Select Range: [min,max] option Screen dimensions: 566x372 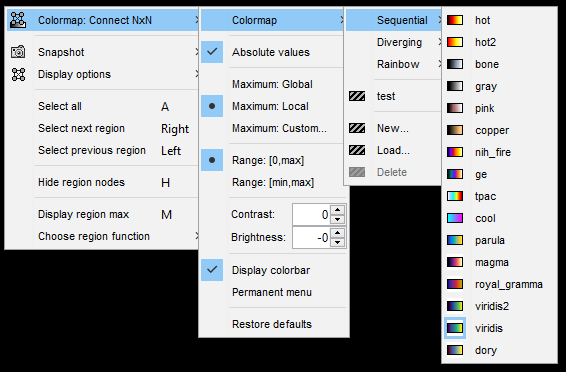(273, 182)
